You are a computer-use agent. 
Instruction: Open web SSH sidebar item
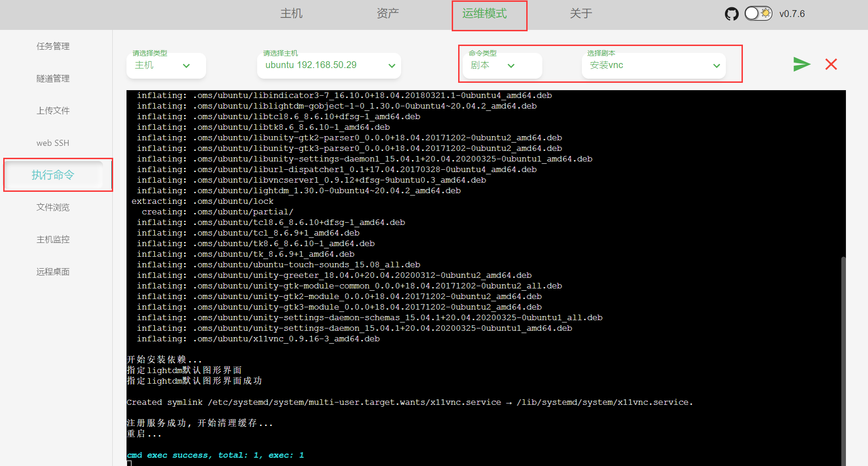click(x=53, y=143)
